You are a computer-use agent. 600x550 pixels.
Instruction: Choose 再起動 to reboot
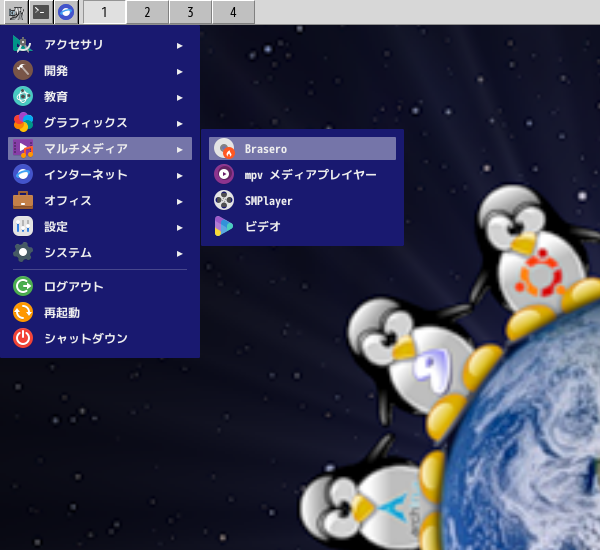[x=100, y=312]
